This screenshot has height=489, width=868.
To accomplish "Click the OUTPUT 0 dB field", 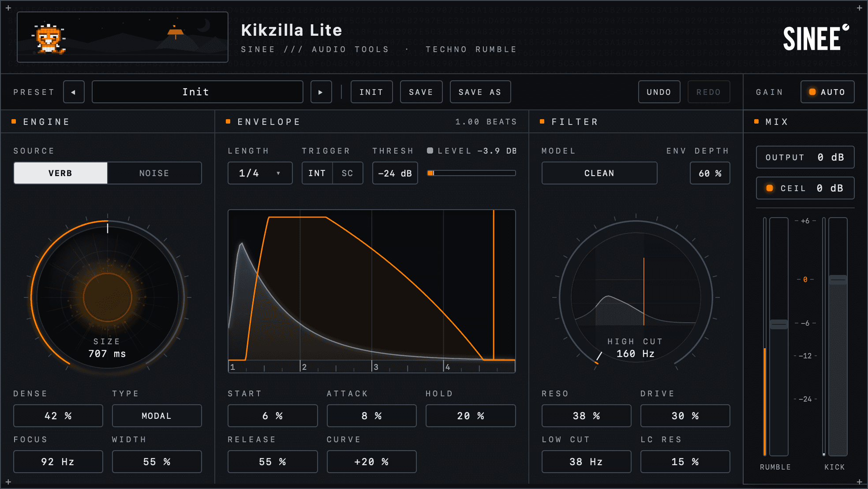I will (805, 157).
